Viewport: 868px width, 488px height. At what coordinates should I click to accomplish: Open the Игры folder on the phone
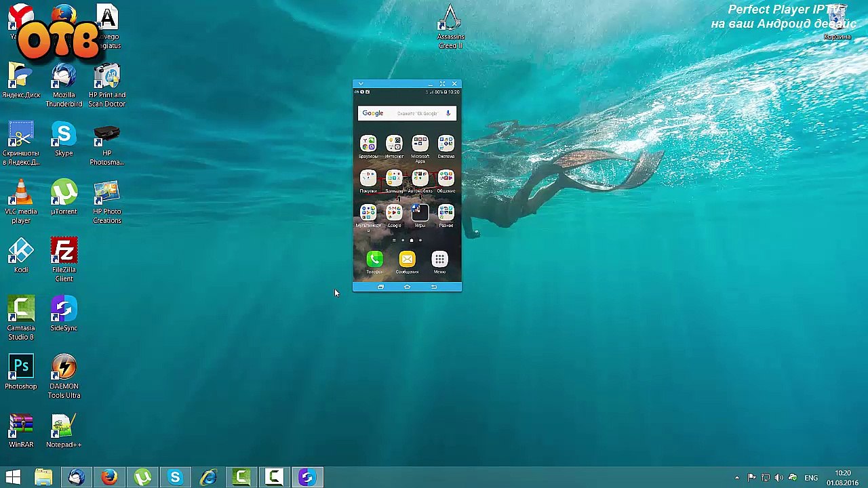pyautogui.click(x=420, y=216)
